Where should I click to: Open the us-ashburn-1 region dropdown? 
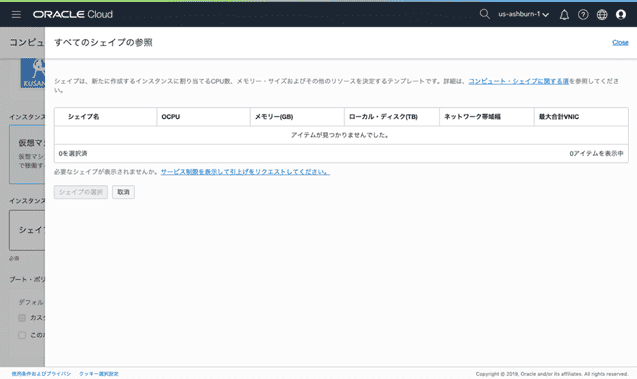click(523, 14)
